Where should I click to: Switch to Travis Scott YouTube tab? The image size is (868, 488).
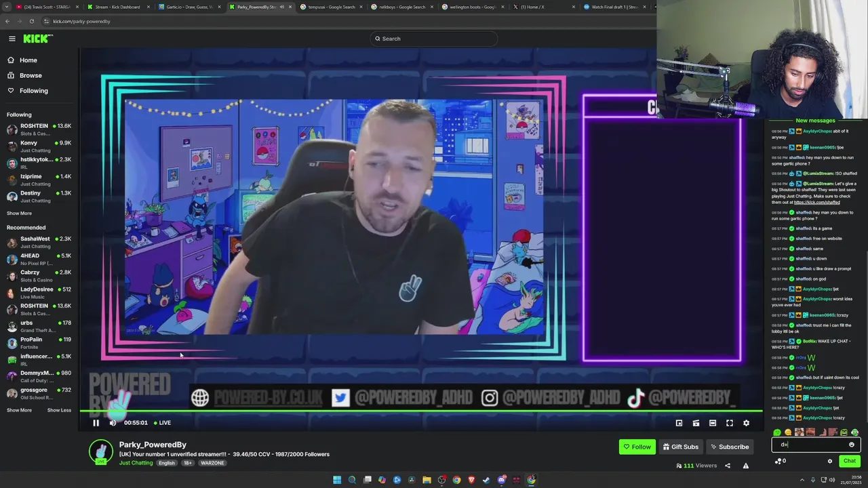coord(46,7)
